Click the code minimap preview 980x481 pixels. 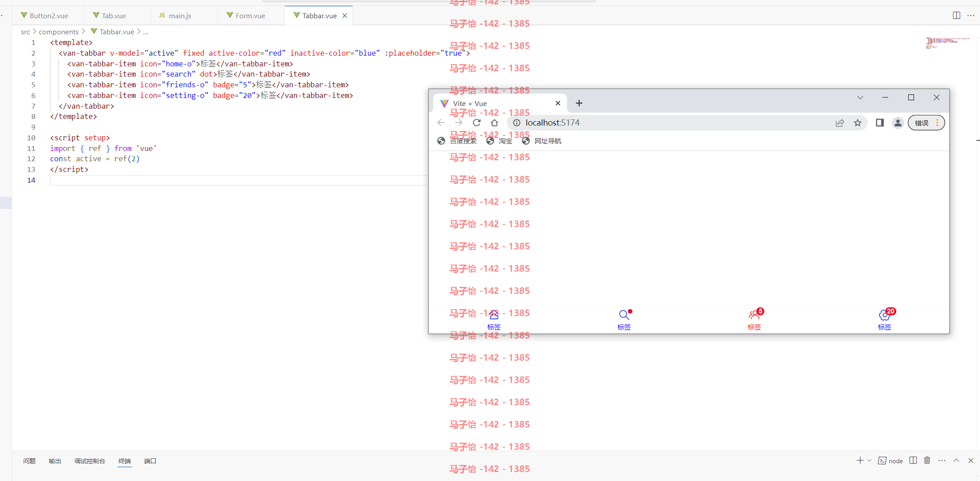pyautogui.click(x=947, y=43)
